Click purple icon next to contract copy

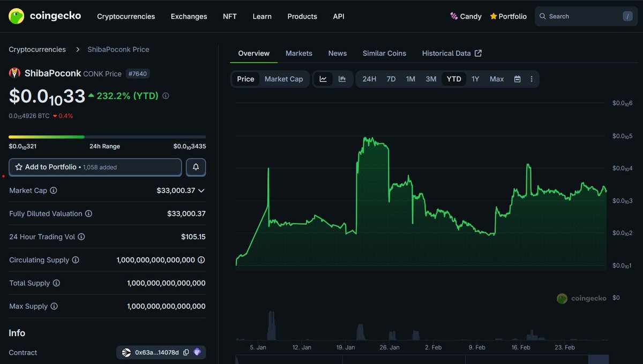point(197,352)
